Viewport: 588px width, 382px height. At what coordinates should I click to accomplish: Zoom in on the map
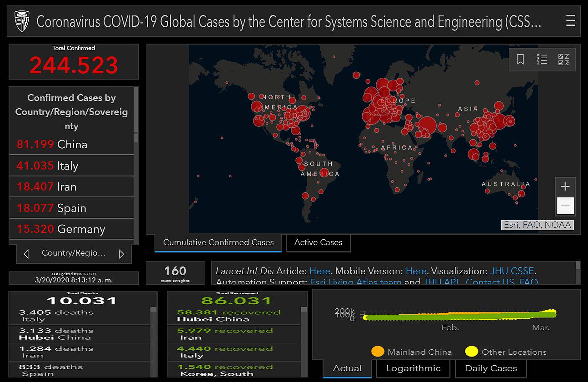(x=565, y=186)
